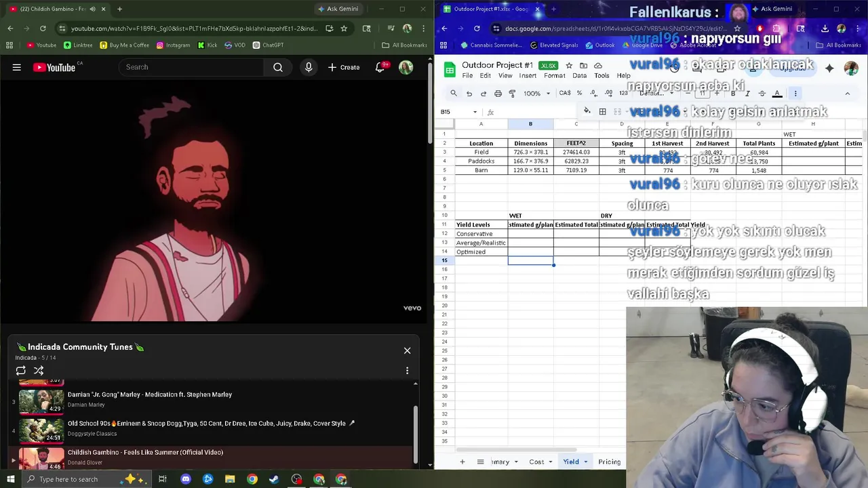This screenshot has height=488, width=868.
Task: Apply percent format
Action: click(579, 94)
